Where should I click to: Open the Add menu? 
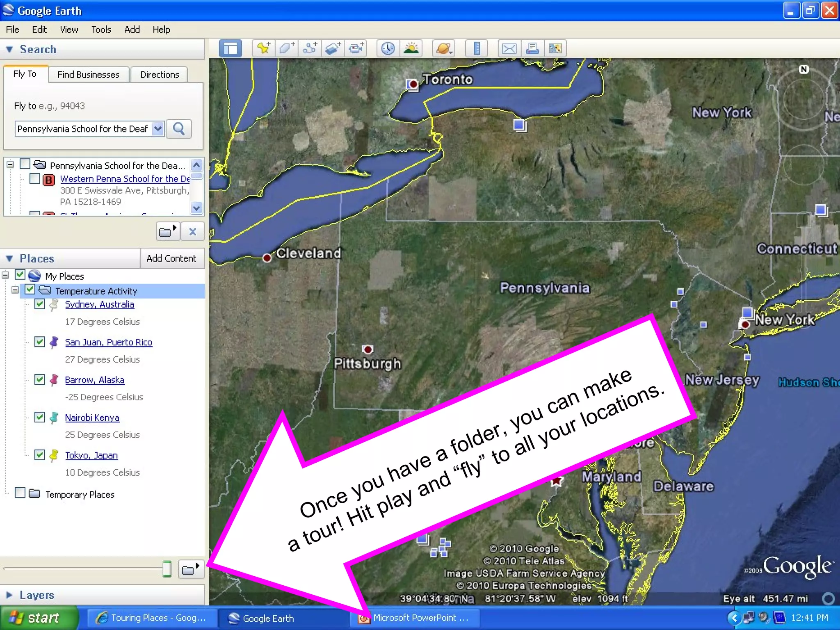pos(132,30)
